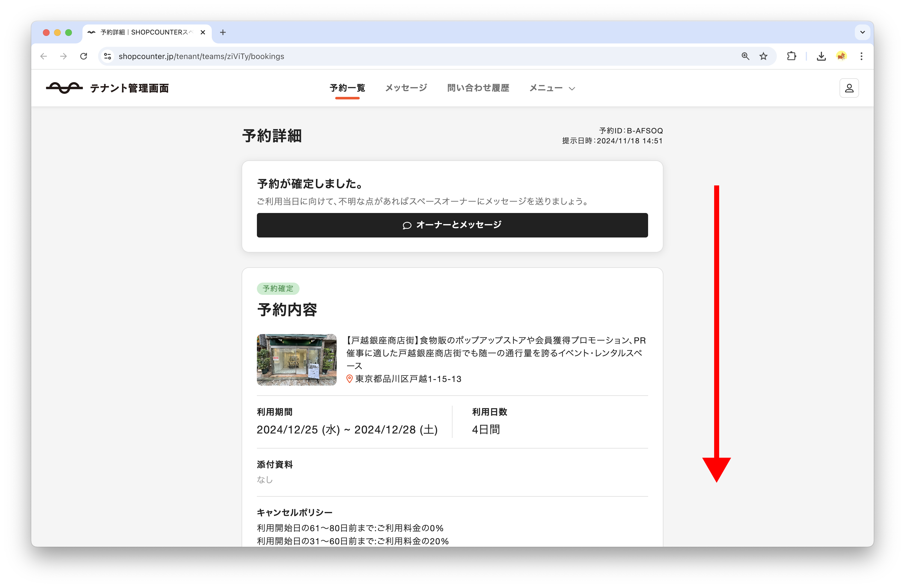Click the browser forward arrow

pos(64,56)
